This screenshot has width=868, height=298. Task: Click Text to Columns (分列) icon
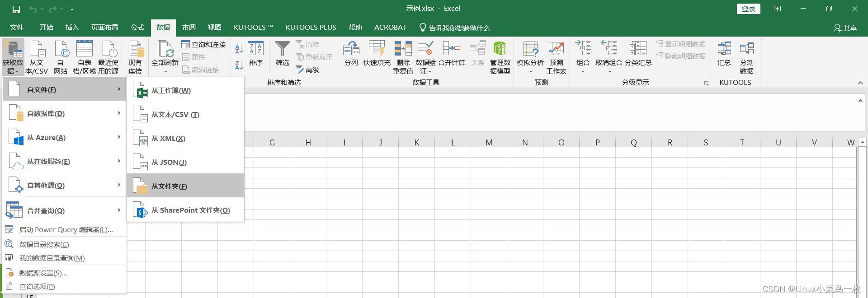click(x=351, y=54)
